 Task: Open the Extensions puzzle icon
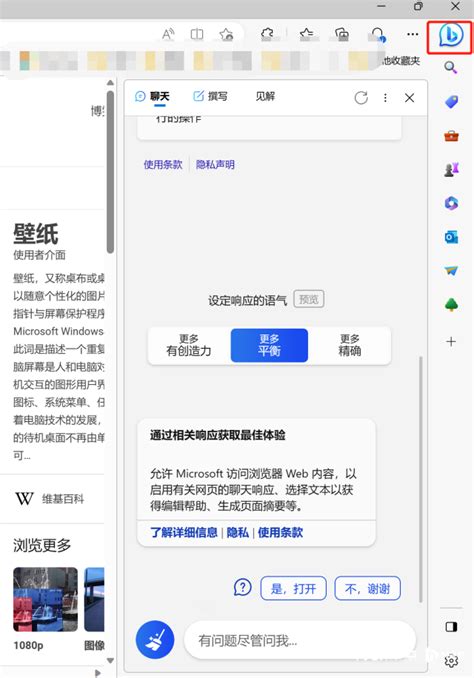(267, 34)
